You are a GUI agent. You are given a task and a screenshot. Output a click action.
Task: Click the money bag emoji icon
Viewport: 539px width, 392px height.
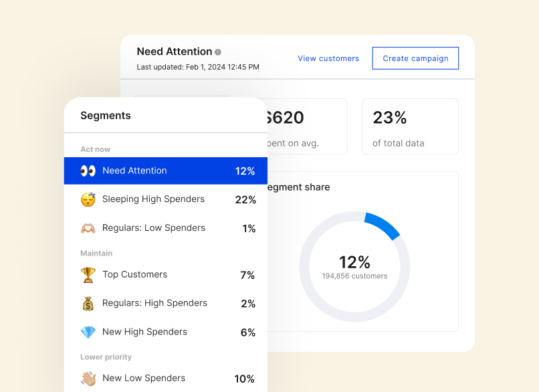pyautogui.click(x=88, y=304)
